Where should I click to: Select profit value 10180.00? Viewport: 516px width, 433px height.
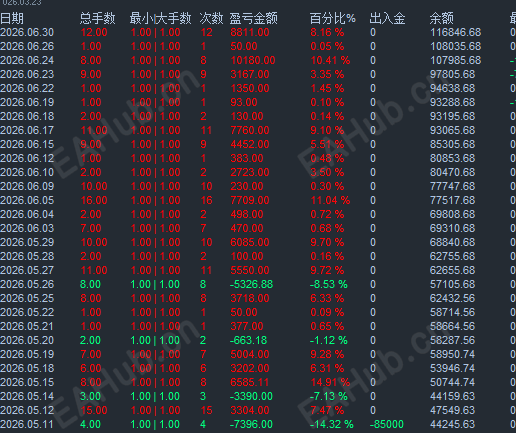[x=253, y=60]
